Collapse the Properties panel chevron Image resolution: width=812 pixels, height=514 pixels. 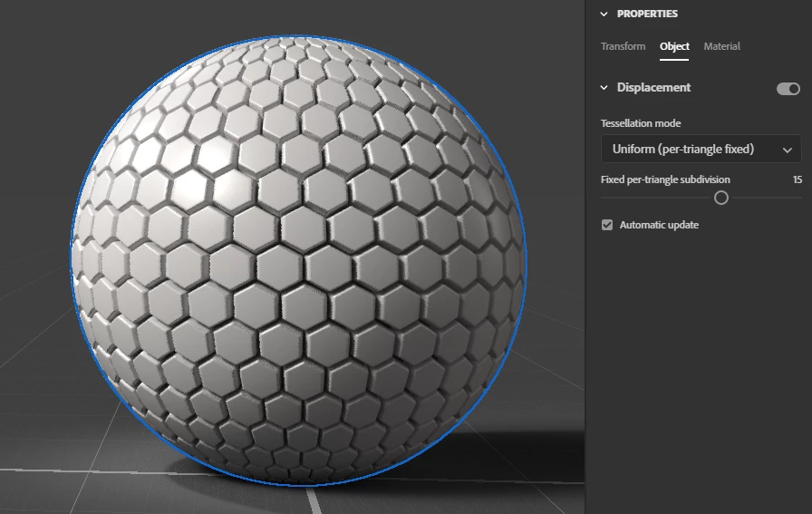click(x=604, y=14)
